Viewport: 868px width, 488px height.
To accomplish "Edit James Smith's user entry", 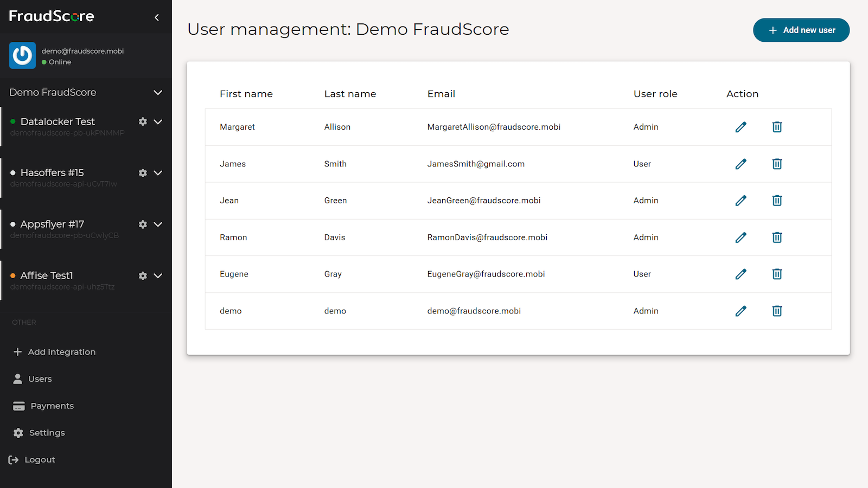I will (x=741, y=164).
